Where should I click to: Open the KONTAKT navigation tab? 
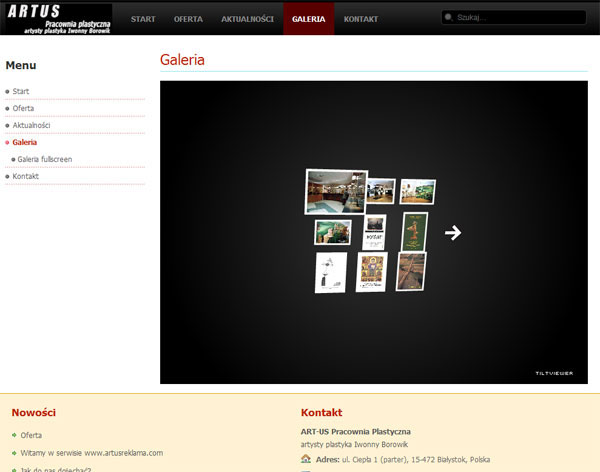361,19
